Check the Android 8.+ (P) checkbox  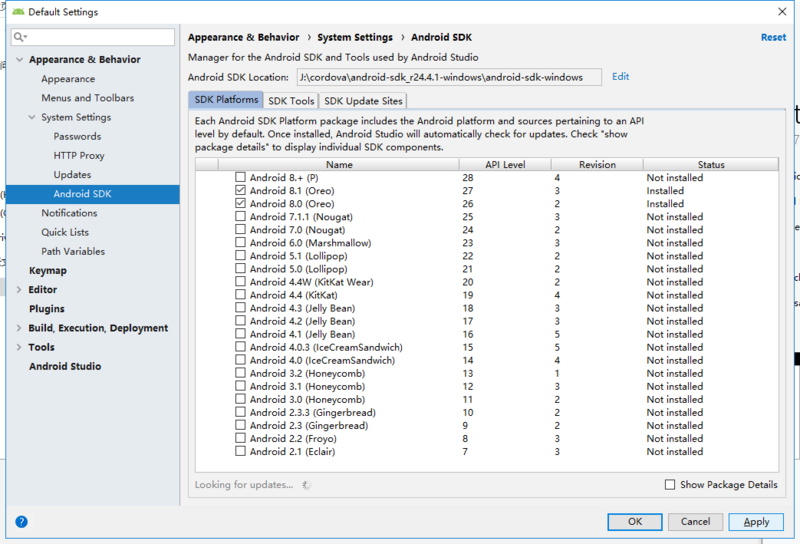pyautogui.click(x=240, y=177)
